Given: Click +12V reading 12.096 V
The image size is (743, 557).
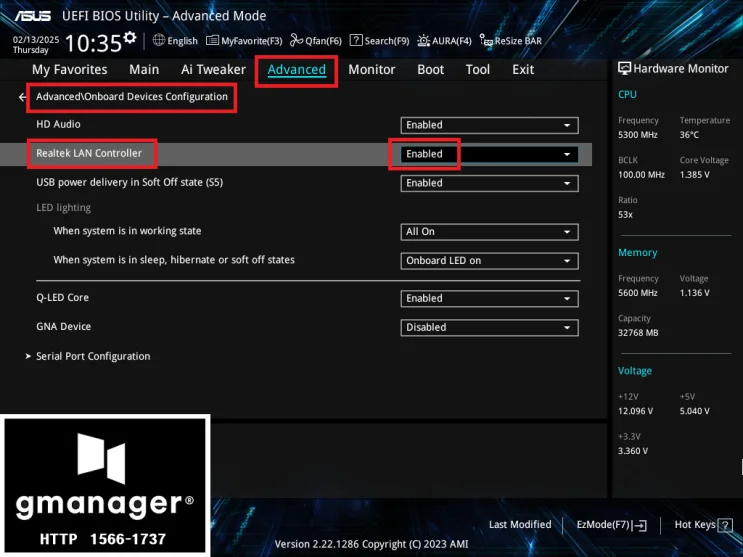Looking at the screenshot, I should [635, 411].
